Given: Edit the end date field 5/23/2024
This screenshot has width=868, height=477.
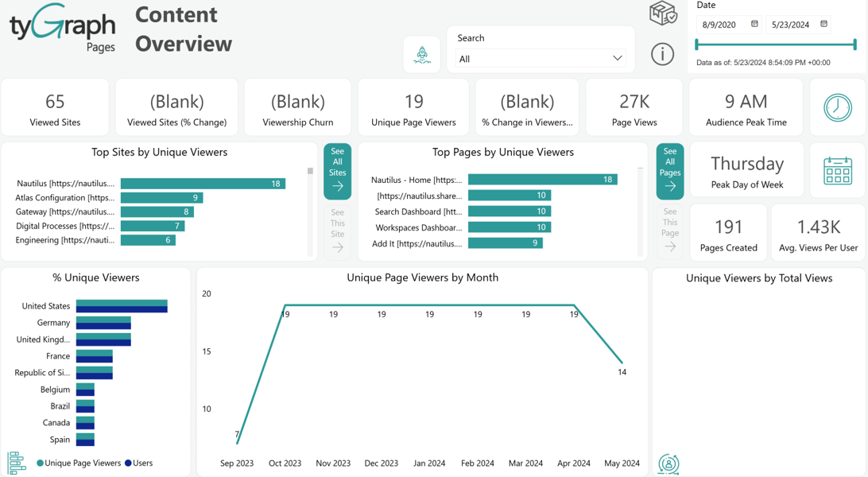Looking at the screenshot, I should (x=798, y=25).
